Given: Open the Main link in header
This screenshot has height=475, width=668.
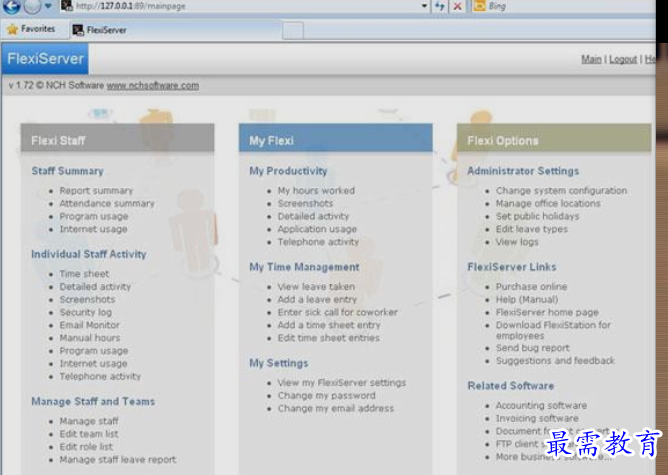Looking at the screenshot, I should tap(591, 59).
